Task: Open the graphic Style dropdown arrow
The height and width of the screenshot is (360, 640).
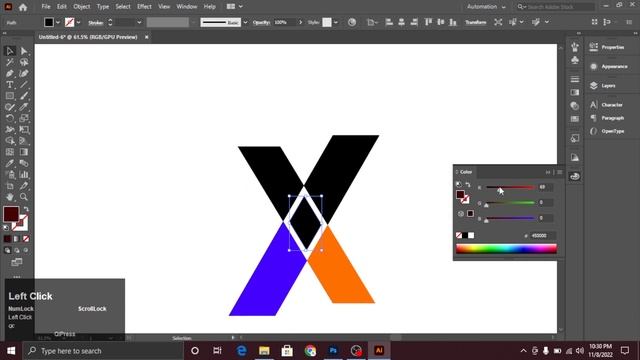Action: (x=336, y=22)
